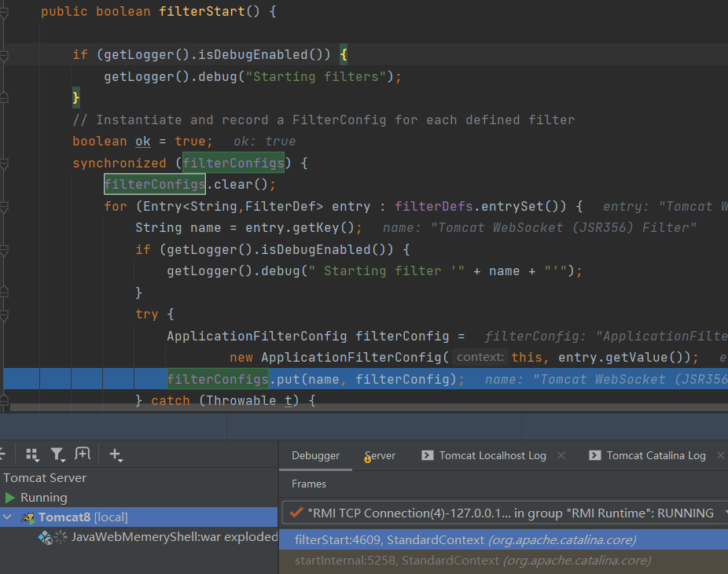
Task: Click Open in New Tab icon
Action: pos(82,454)
